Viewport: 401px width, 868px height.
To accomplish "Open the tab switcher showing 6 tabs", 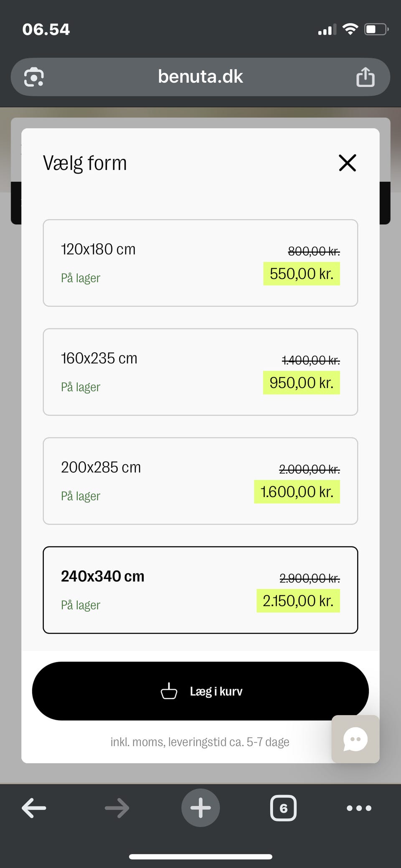I will point(283,808).
